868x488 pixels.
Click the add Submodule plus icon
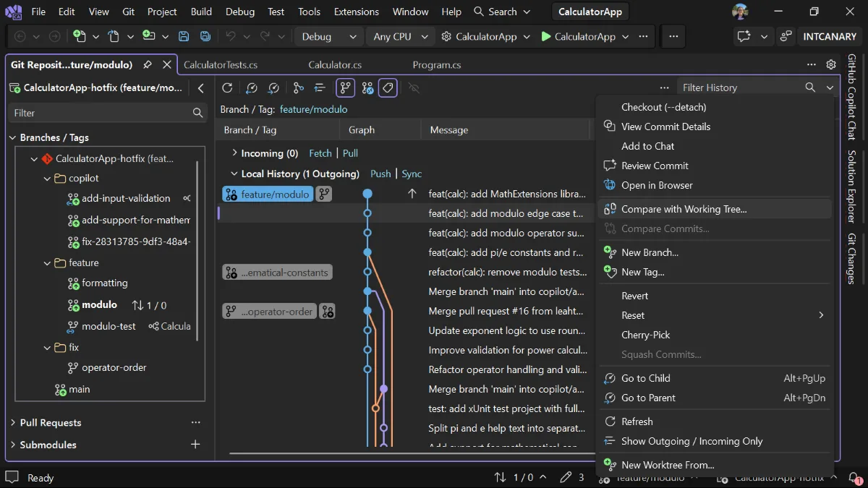[x=195, y=445]
